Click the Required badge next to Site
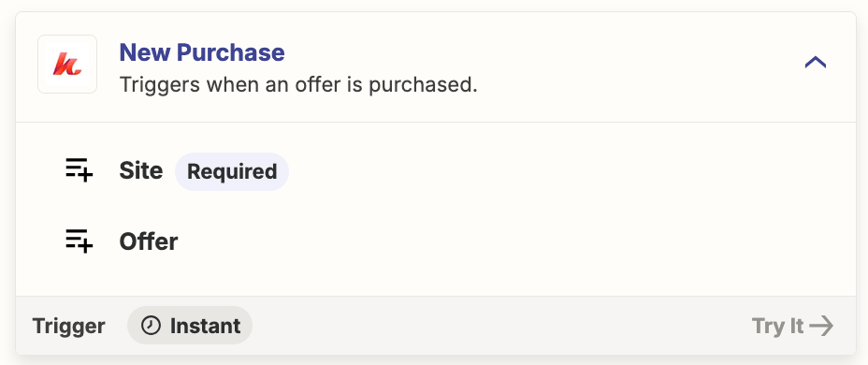The height and width of the screenshot is (365, 868). click(x=232, y=171)
